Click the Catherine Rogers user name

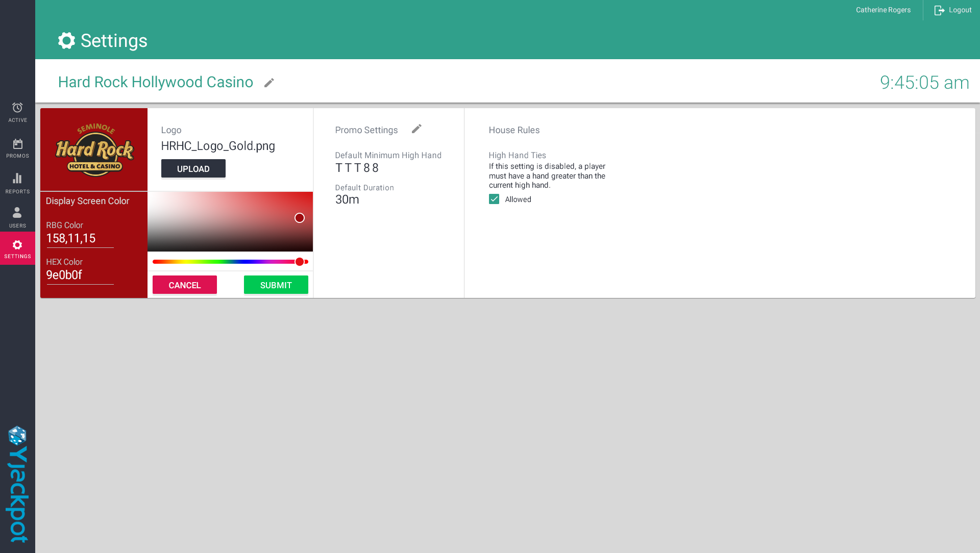pos(883,10)
